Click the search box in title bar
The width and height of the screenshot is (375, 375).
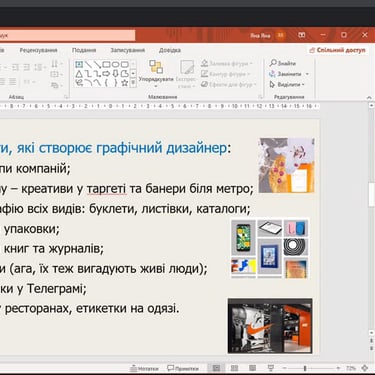[x=67, y=35]
